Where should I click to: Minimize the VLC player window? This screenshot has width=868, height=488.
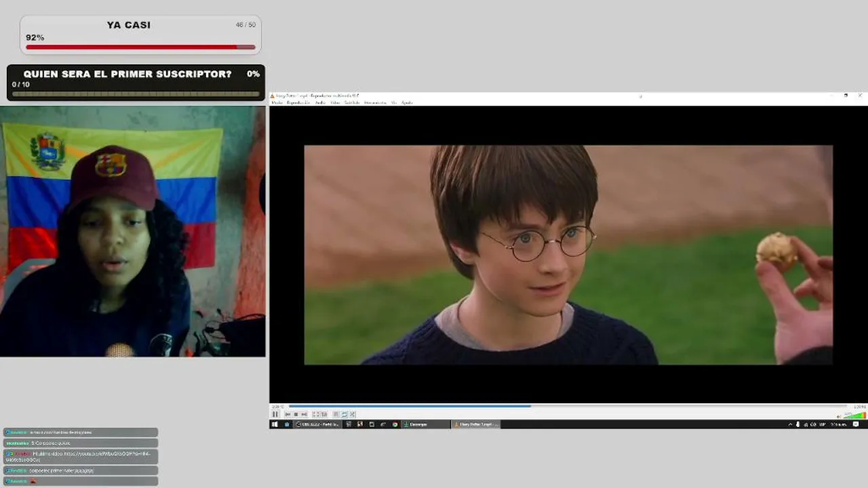(x=831, y=96)
